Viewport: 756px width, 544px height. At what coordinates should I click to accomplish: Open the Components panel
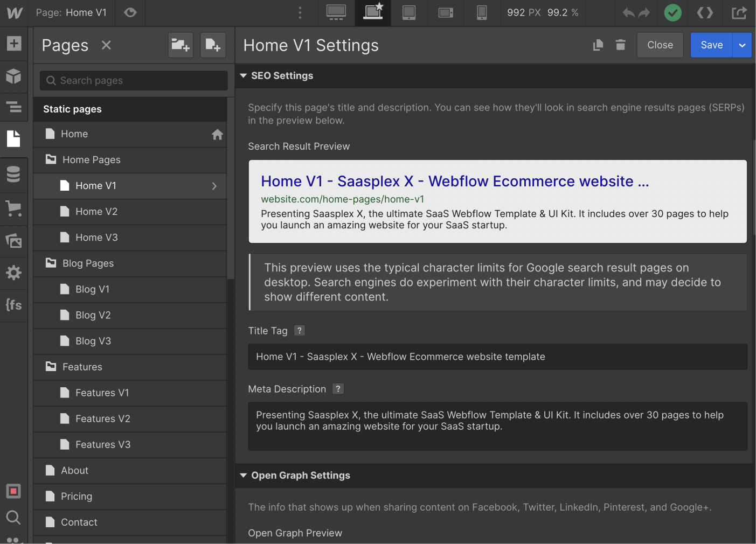(x=13, y=76)
